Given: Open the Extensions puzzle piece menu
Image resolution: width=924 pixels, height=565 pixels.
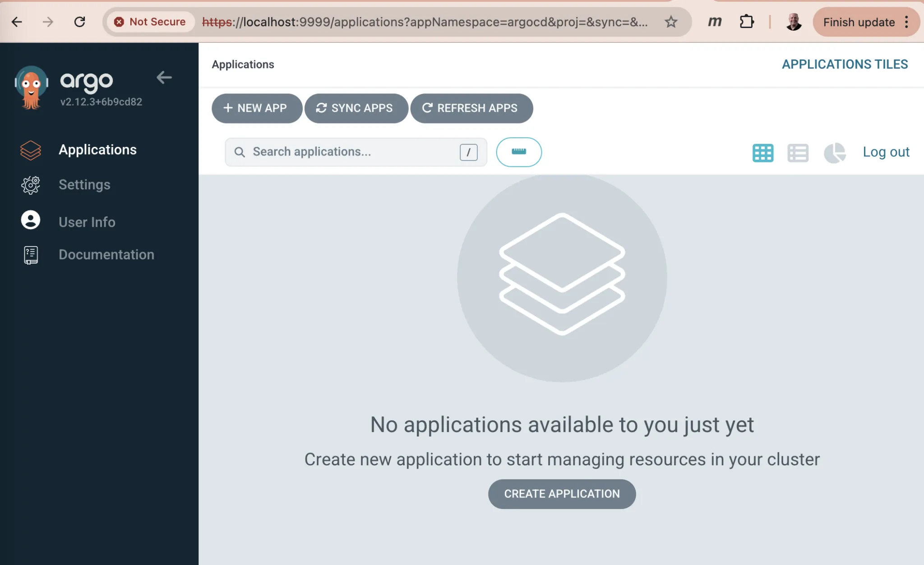Looking at the screenshot, I should click(747, 22).
